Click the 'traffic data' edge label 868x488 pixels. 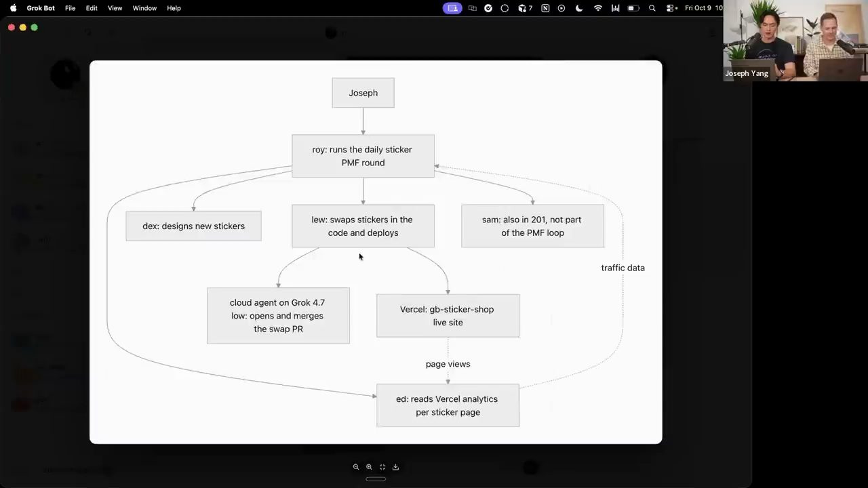[x=623, y=268]
